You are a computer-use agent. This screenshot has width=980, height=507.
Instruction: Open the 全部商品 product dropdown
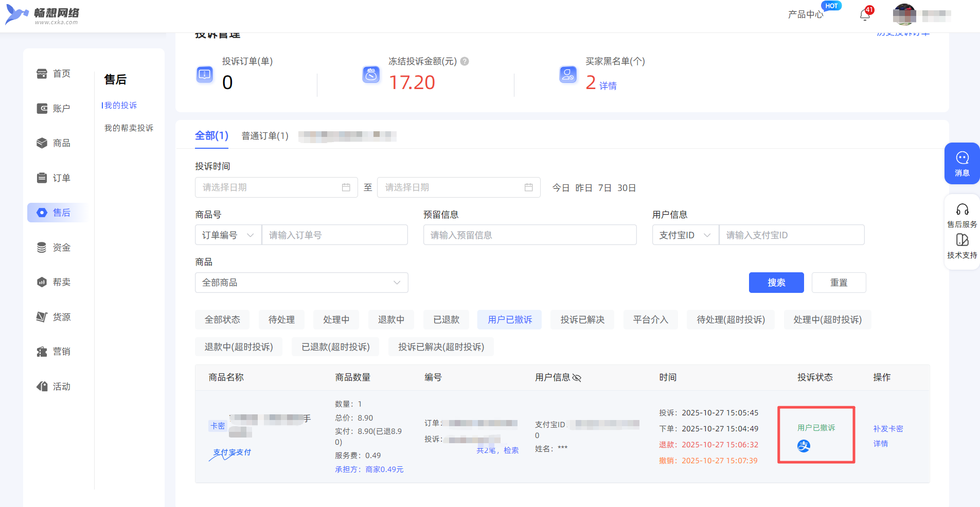(x=301, y=283)
